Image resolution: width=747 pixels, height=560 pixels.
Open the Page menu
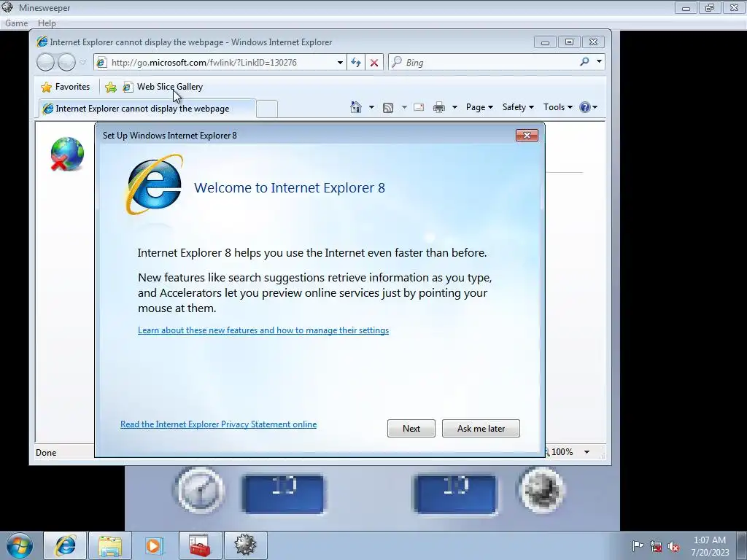479,107
